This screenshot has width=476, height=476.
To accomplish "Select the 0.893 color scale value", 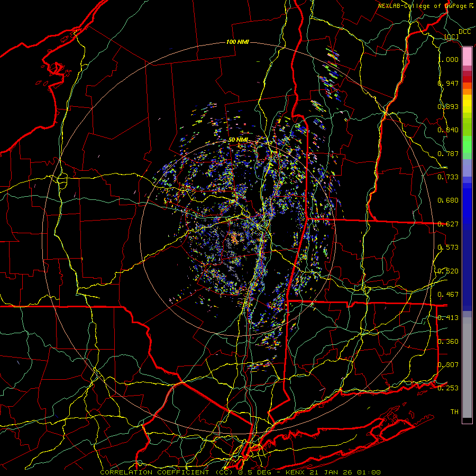I will 448,106.
